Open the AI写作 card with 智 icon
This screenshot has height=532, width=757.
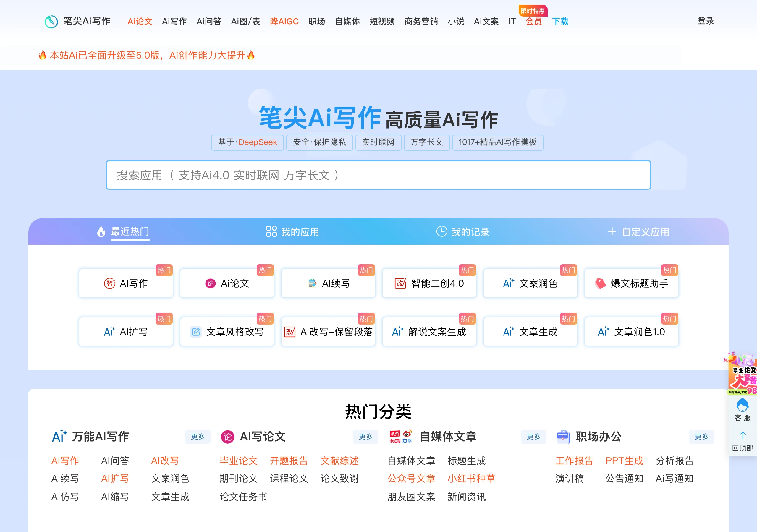tap(126, 283)
